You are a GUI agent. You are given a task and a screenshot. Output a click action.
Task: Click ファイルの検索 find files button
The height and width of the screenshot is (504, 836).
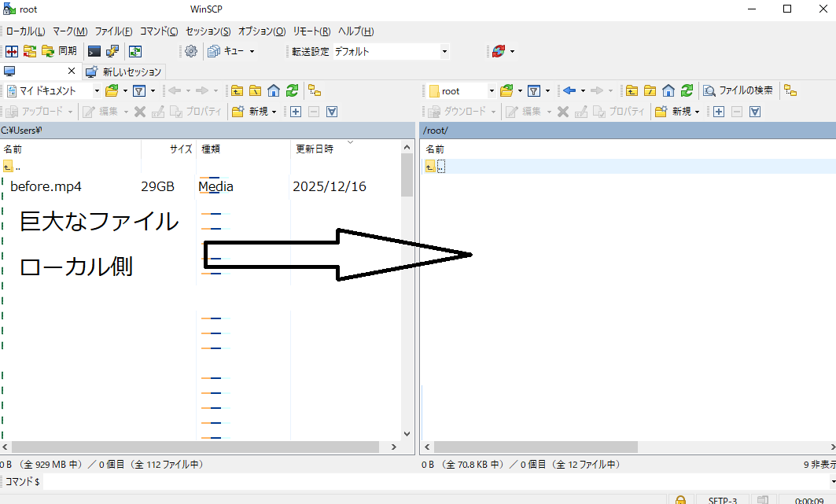pyautogui.click(x=738, y=91)
